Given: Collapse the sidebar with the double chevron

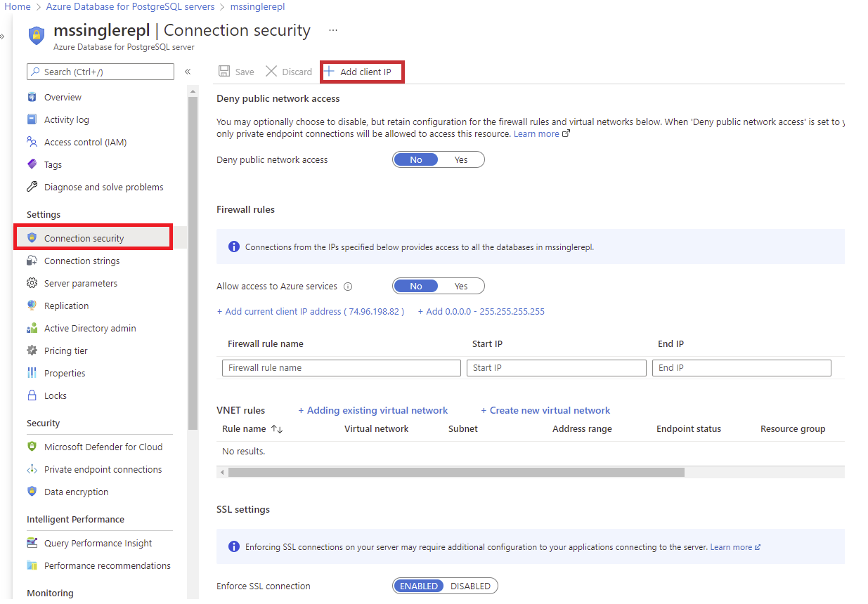Looking at the screenshot, I should point(188,72).
